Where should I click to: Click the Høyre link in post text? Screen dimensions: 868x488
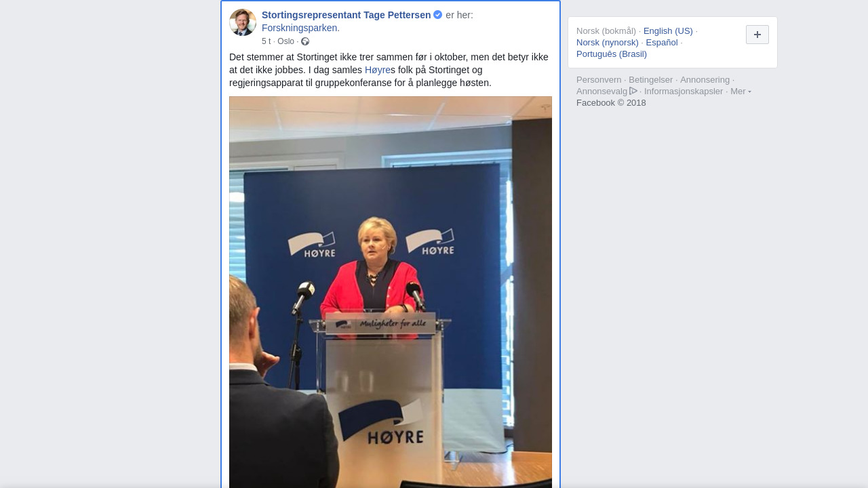(378, 70)
